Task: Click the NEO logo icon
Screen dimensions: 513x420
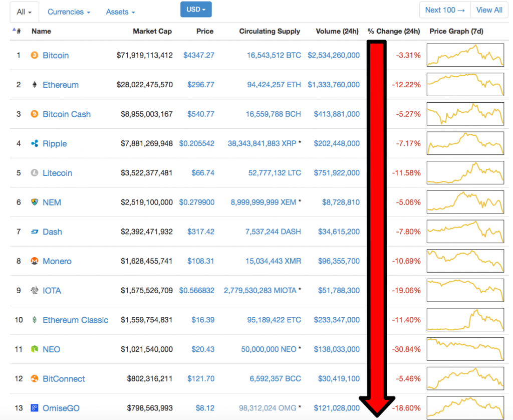Action: [x=35, y=349]
